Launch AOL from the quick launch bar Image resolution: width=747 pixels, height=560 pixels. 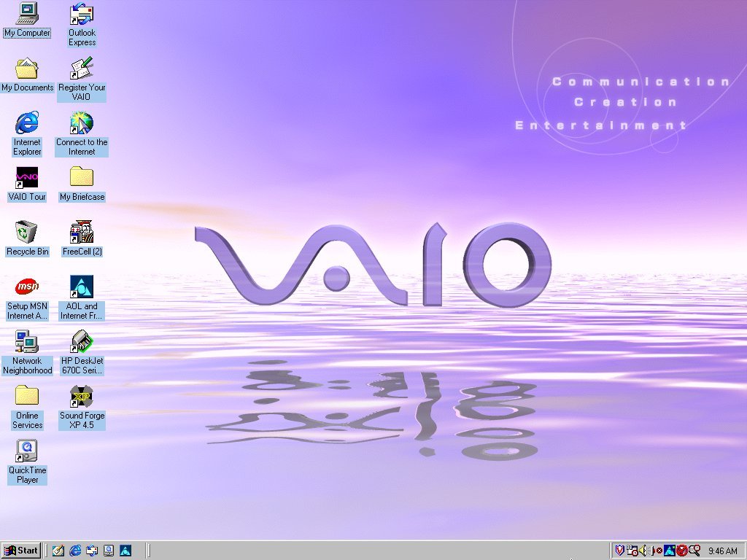pos(125,551)
